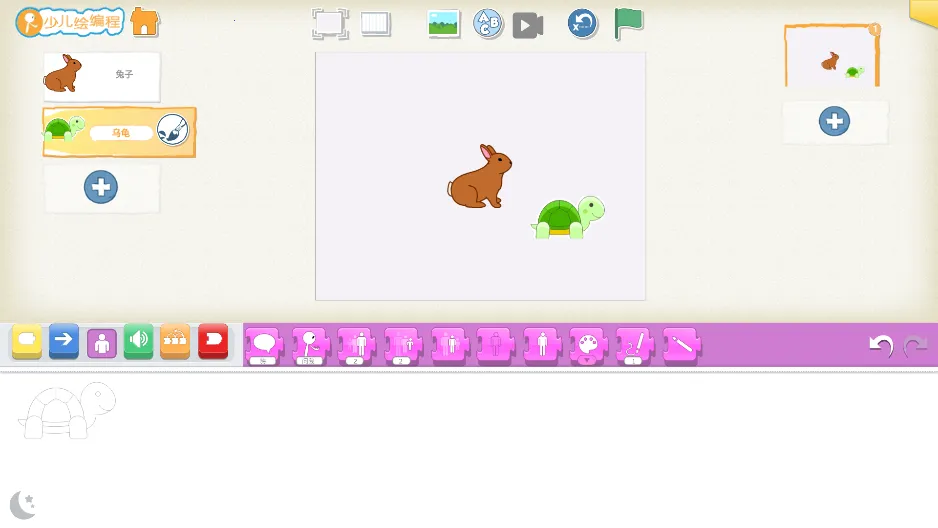Open the purple looks blocks category
This screenshot has height=528, width=938.
pos(102,343)
